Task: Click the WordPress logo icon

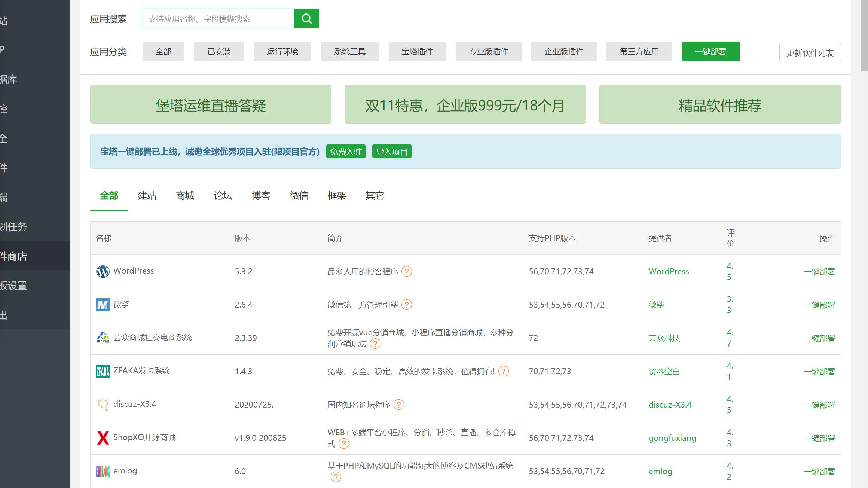Action: [x=103, y=271]
